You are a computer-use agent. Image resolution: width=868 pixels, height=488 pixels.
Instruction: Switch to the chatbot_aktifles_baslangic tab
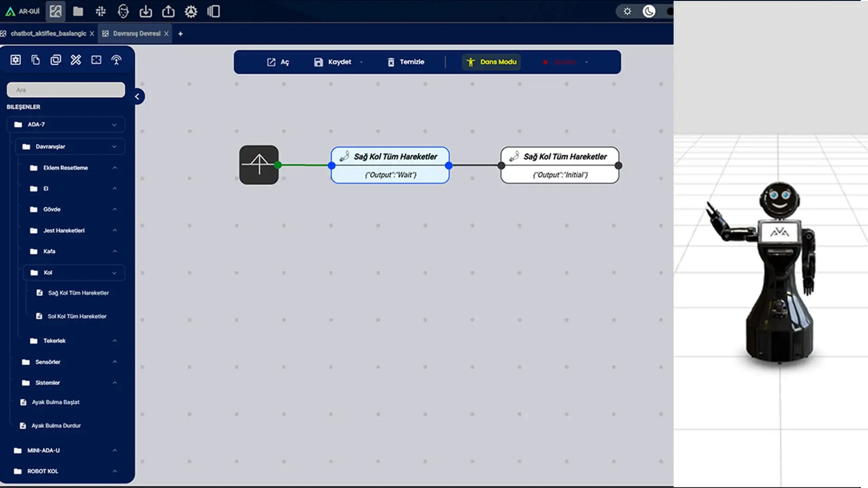point(47,33)
